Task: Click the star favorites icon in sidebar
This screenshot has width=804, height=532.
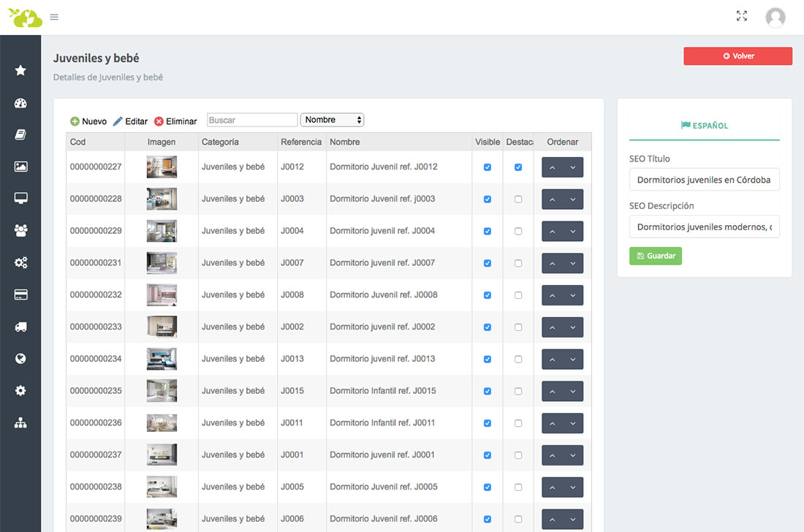Action: coord(20,70)
